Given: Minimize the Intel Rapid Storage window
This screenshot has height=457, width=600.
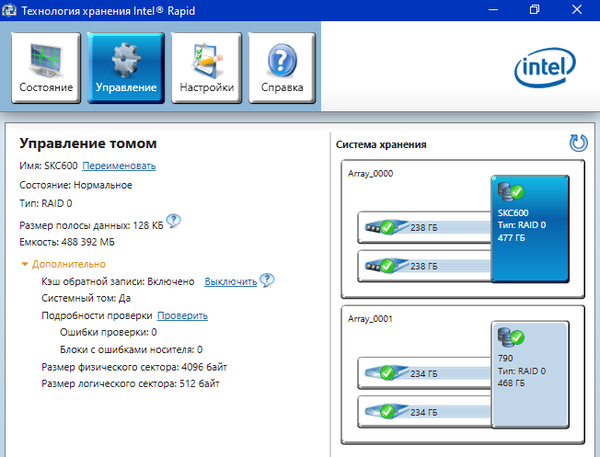Looking at the screenshot, I should coord(493,10).
